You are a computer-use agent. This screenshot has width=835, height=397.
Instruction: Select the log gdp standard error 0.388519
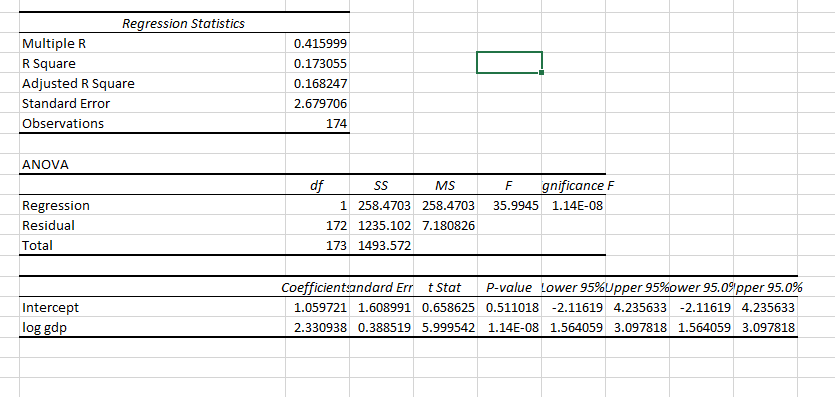(x=381, y=328)
